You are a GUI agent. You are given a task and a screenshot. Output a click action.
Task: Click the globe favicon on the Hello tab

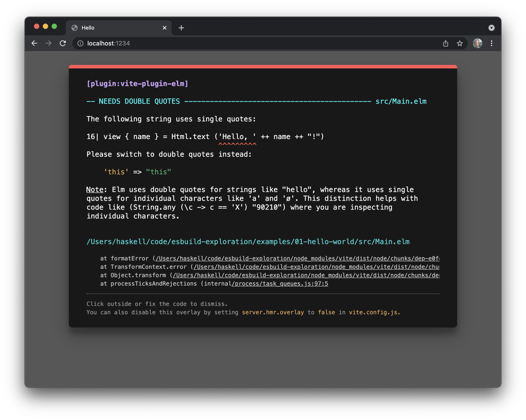[74, 28]
